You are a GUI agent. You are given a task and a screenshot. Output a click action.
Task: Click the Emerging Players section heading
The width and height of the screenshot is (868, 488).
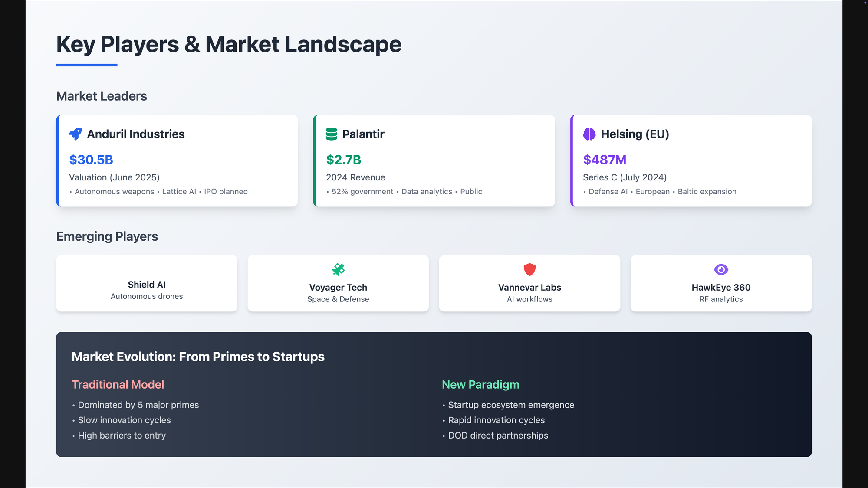tap(107, 236)
